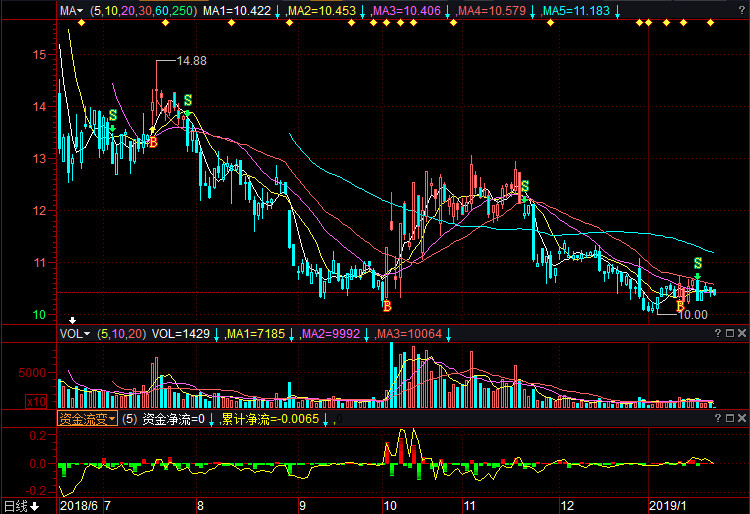
Task: Click the 2018/6 date label
Action: click(79, 505)
